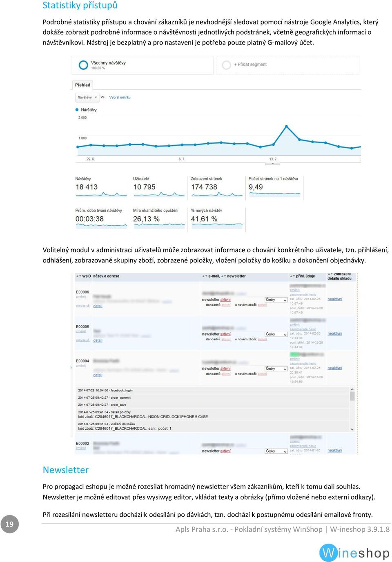This screenshot has height=562, width=392.
Task: Click the Wineshop logo icon
Action: pos(329,553)
